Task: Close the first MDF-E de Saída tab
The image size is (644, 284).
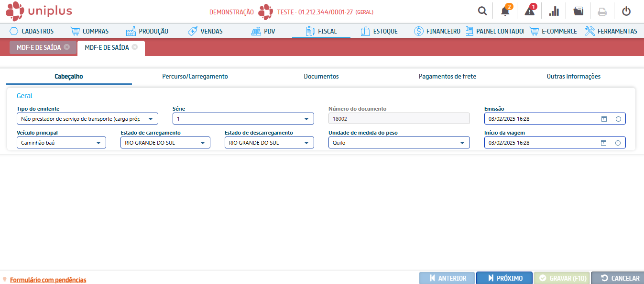Action: point(67,47)
